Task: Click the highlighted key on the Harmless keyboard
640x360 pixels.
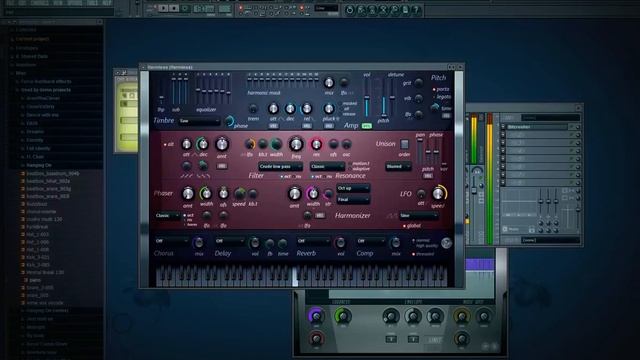Action: [x=295, y=276]
